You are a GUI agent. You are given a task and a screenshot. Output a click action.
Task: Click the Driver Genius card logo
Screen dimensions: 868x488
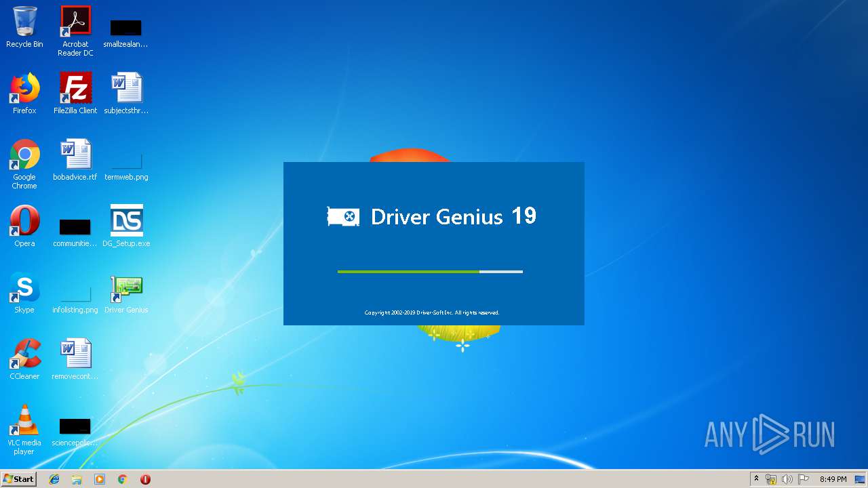point(343,217)
